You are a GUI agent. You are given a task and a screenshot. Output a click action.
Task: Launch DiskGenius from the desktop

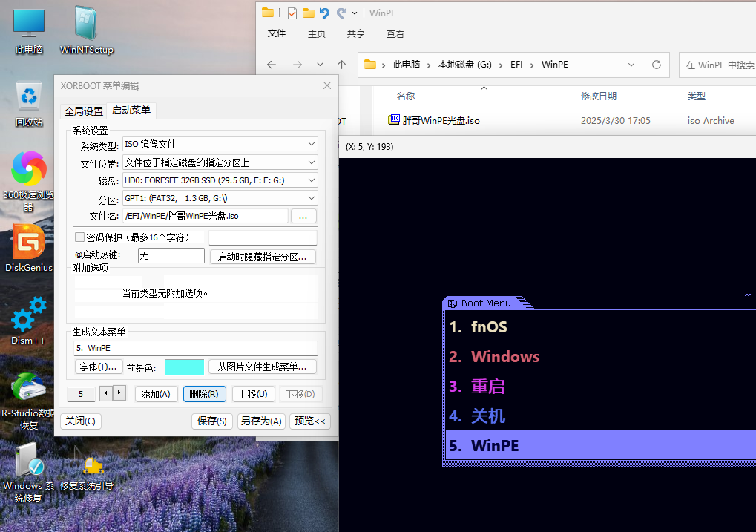pyautogui.click(x=29, y=249)
